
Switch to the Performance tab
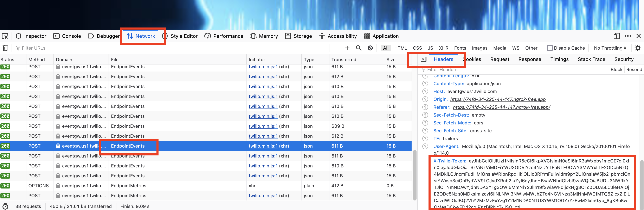(224, 36)
